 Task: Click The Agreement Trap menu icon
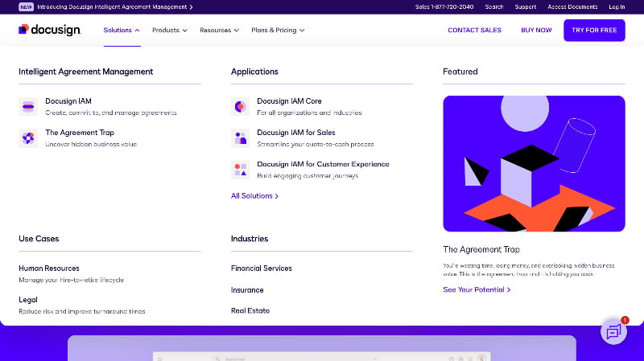coord(28,138)
